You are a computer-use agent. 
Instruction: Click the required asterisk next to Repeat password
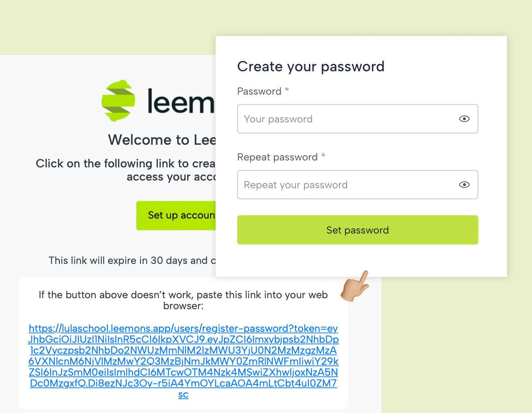click(x=323, y=156)
